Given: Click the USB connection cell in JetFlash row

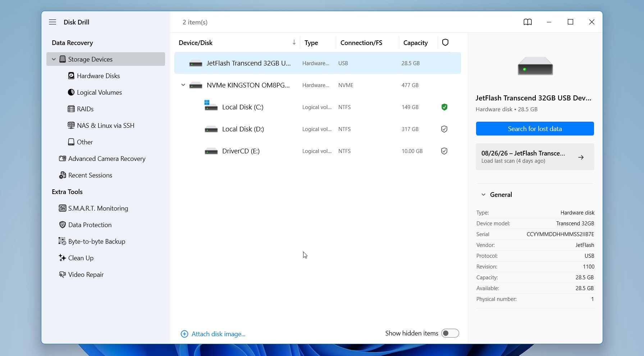Looking at the screenshot, I should pos(343,63).
